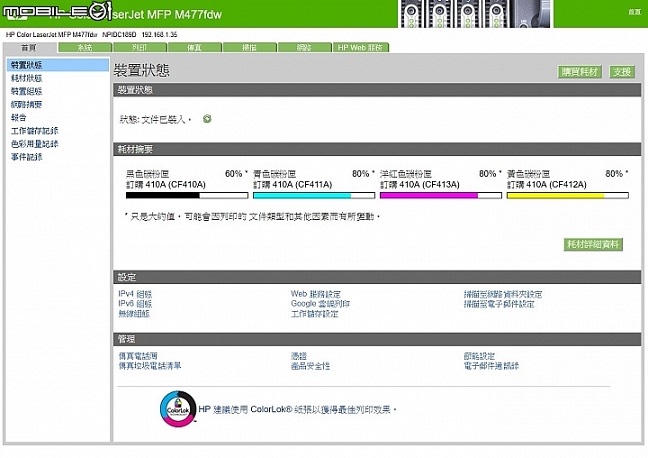
Task: Select 耗材狀態 in the sidebar
Action: coord(26,78)
